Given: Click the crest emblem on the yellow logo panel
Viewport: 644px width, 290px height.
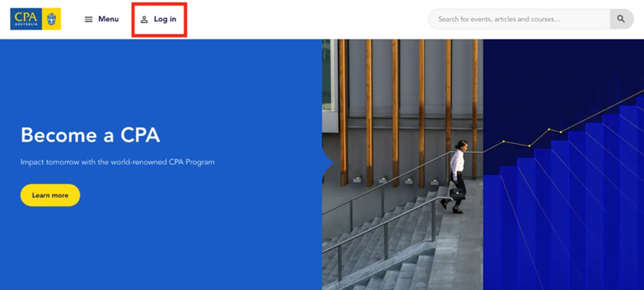Looking at the screenshot, I should coord(52,19).
